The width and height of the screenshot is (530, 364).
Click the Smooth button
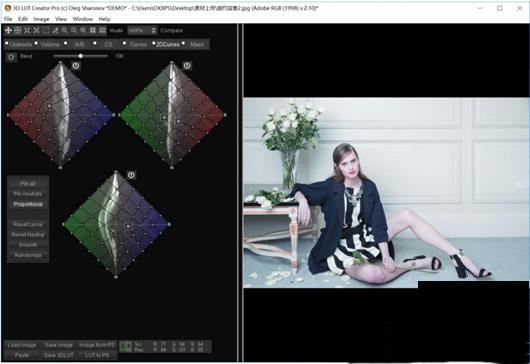click(28, 245)
